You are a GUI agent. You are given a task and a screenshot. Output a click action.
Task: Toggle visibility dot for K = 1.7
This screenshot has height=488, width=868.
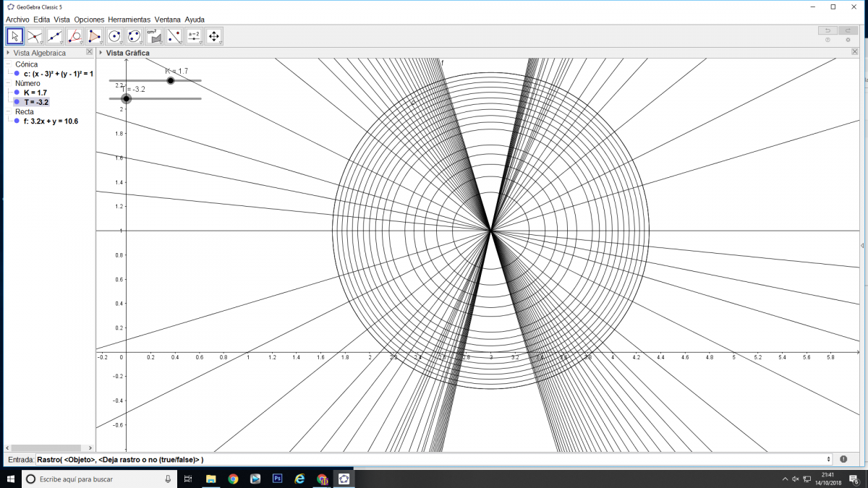(x=17, y=93)
